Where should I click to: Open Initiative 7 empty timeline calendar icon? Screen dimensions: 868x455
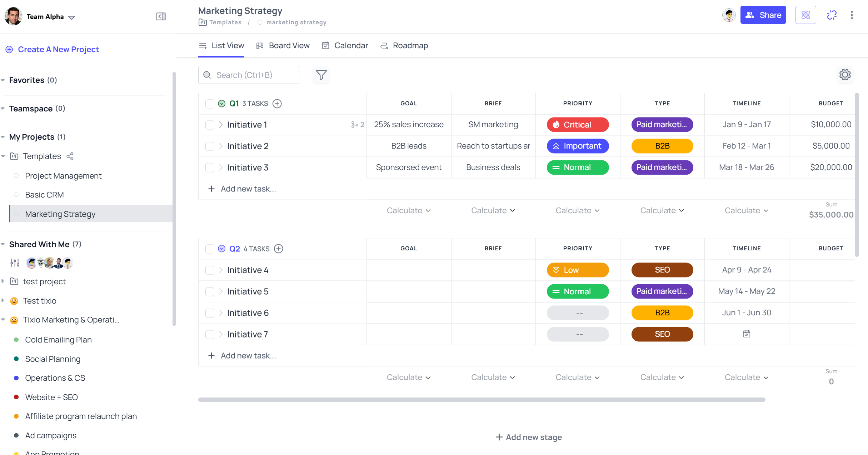click(x=747, y=334)
